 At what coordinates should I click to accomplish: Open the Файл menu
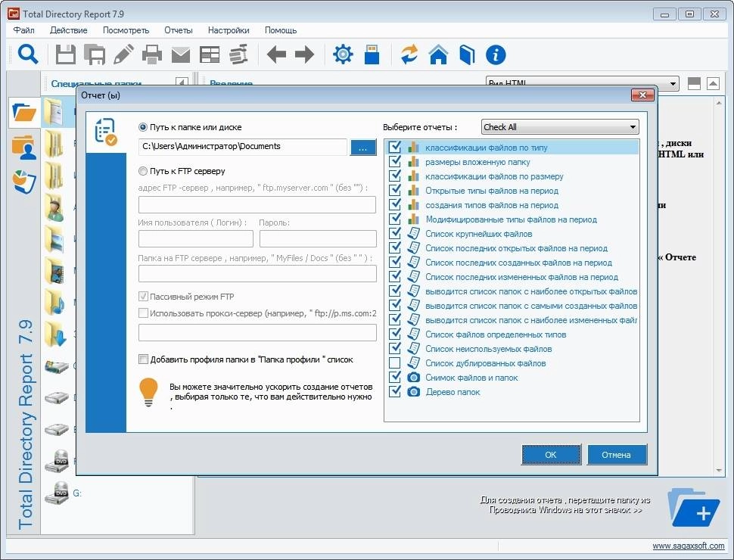point(24,30)
